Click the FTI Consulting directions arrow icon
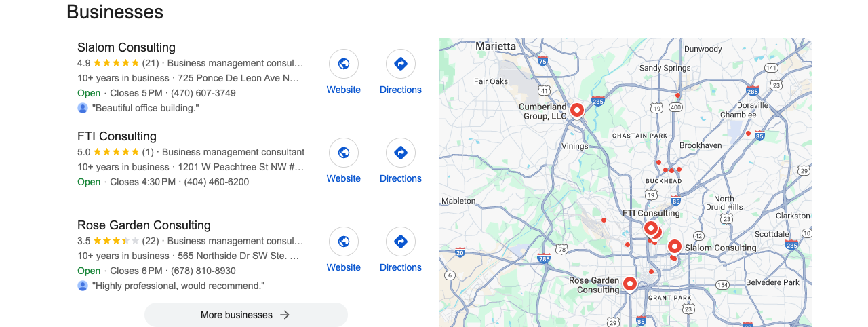The height and width of the screenshot is (327, 868). (x=401, y=153)
